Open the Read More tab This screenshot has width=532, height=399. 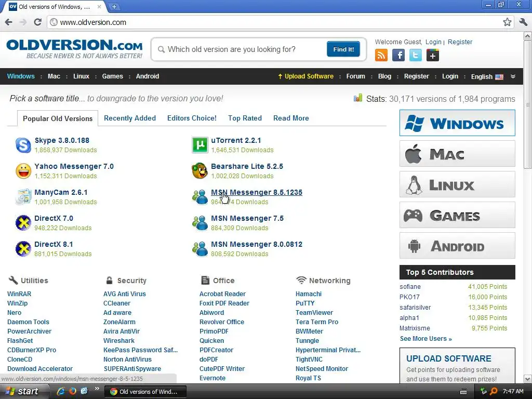coord(291,118)
